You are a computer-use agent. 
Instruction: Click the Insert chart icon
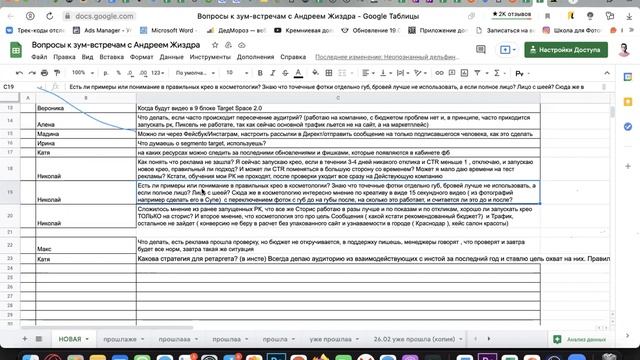click(464, 73)
